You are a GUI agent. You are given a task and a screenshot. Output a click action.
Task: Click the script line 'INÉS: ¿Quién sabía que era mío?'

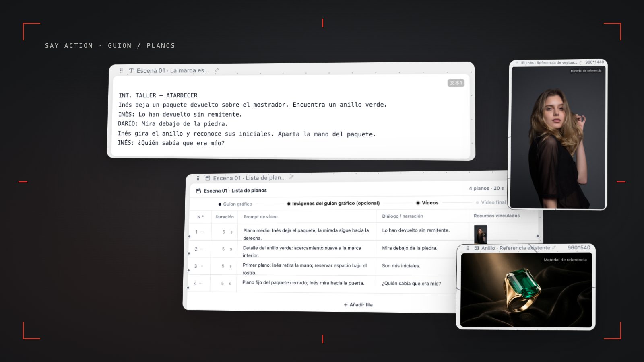(x=171, y=143)
